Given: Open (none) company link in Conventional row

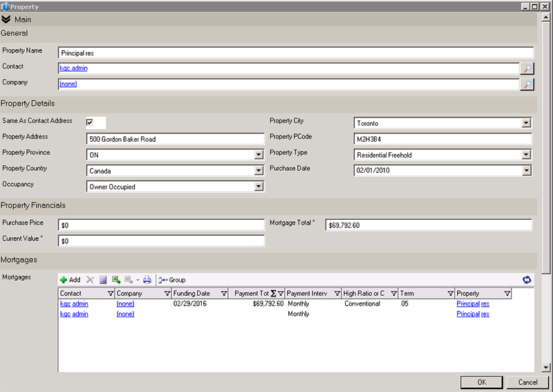Looking at the screenshot, I should [x=125, y=304].
